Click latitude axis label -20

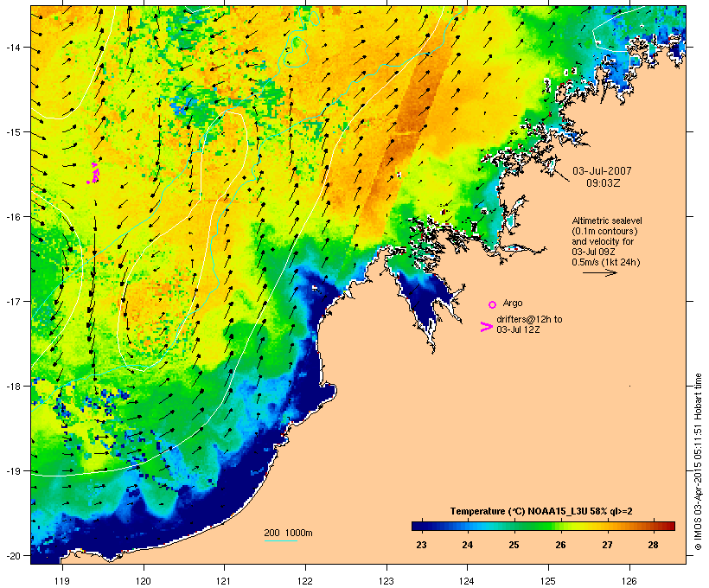click(x=12, y=555)
